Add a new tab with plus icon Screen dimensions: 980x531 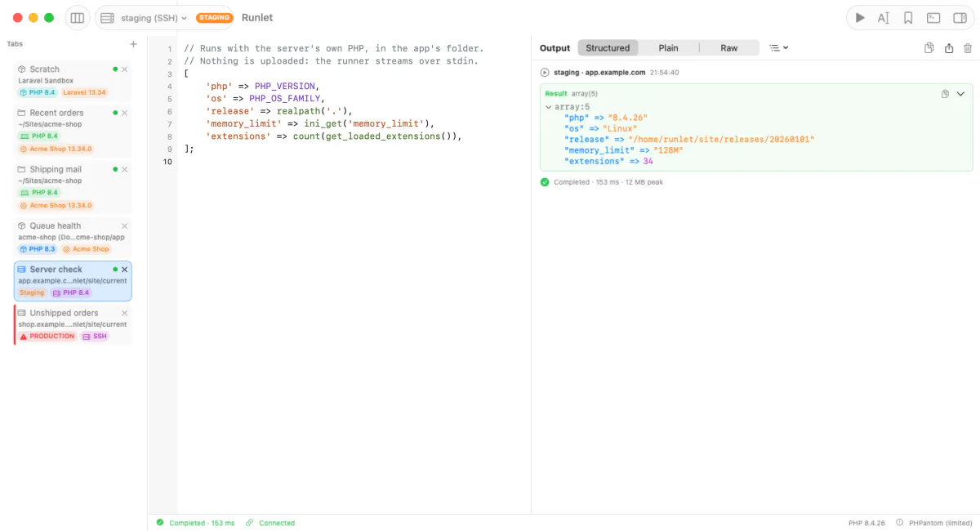(x=134, y=44)
